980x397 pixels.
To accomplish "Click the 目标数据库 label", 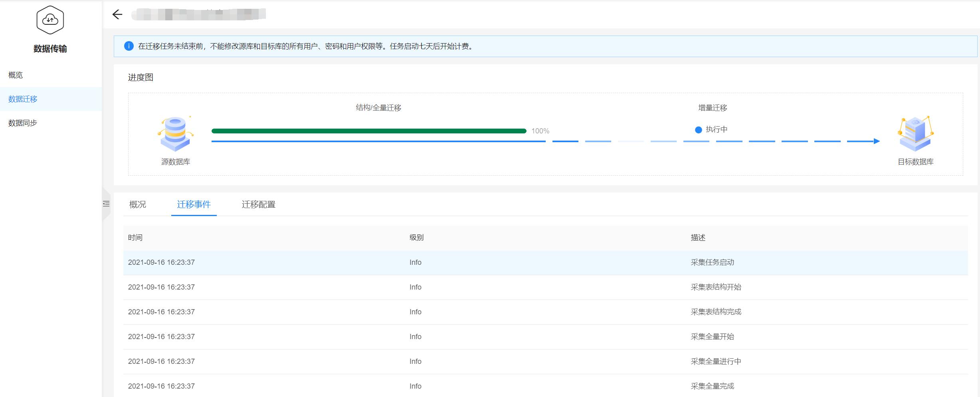I will (x=916, y=162).
